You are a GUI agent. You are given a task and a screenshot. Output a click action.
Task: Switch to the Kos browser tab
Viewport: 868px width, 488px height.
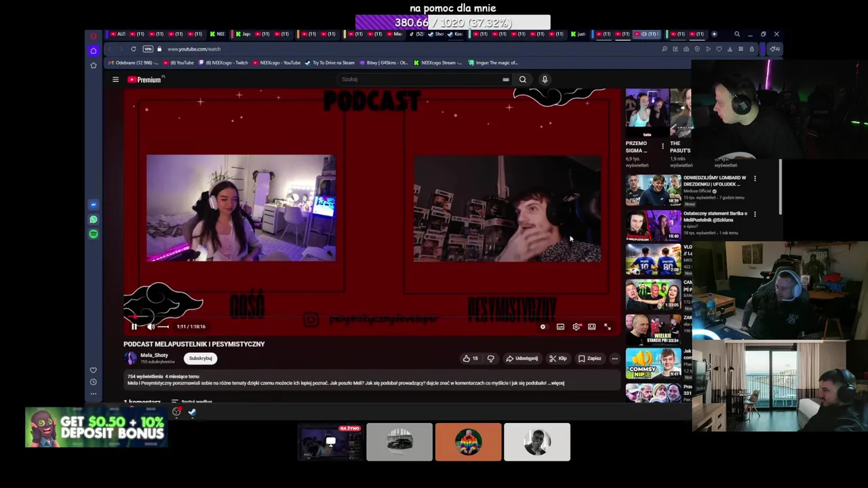pyautogui.click(x=455, y=34)
